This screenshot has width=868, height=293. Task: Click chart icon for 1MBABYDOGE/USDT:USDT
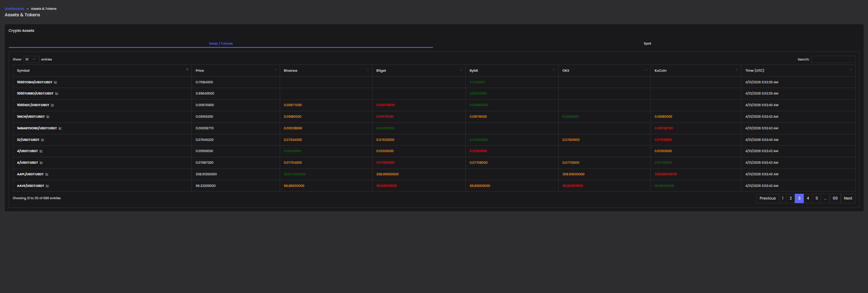pyautogui.click(x=60, y=128)
